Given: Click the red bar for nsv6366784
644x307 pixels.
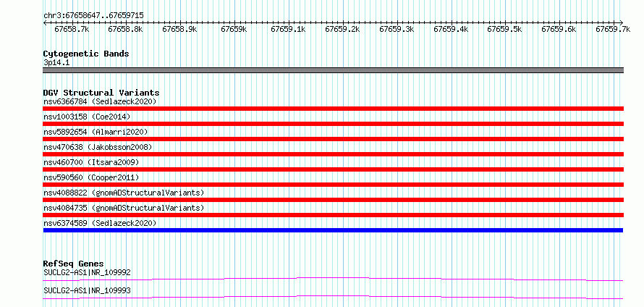Looking at the screenshot, I should (334, 109).
